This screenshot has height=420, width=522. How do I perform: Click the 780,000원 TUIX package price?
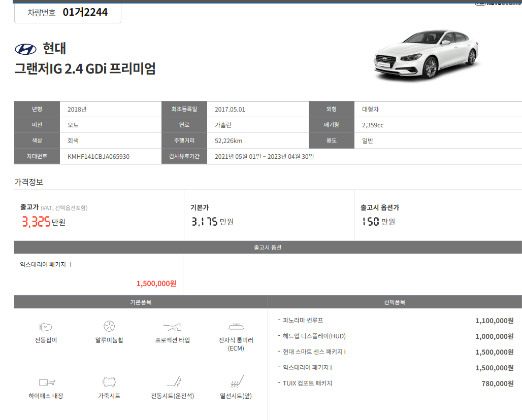point(497,384)
